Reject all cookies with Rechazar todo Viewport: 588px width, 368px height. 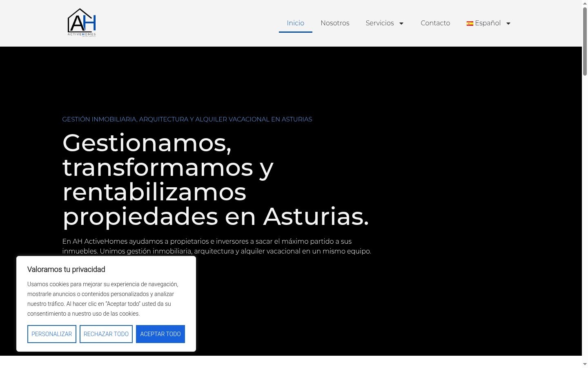(106, 334)
